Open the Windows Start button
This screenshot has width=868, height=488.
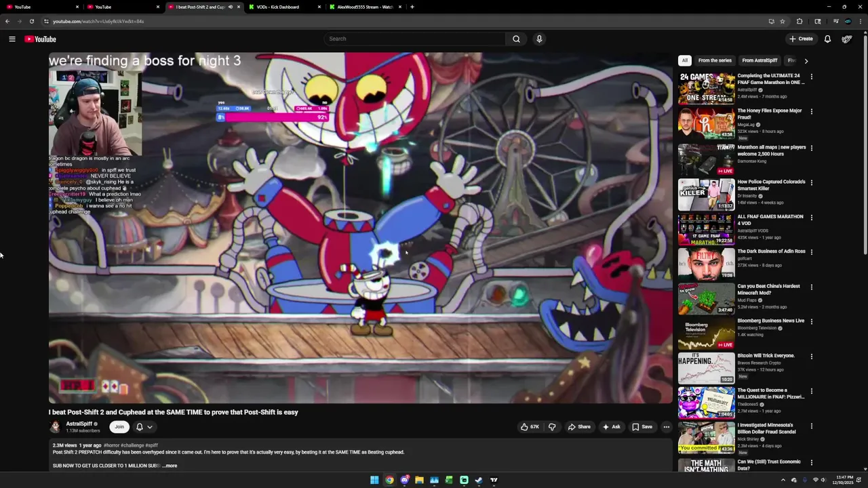374,480
